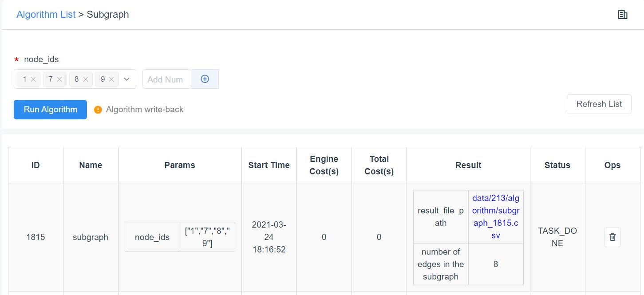The image size is (644, 295).
Task: Remove node id tag 1
Action: point(33,79)
